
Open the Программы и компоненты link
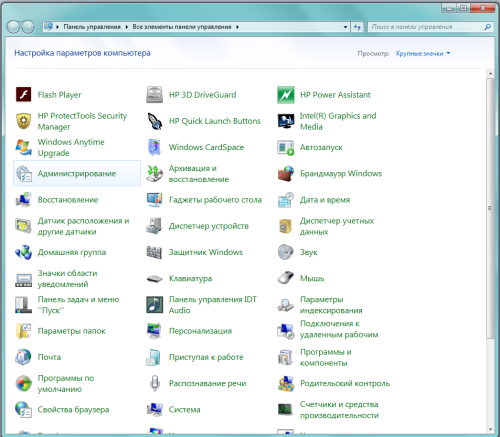(x=326, y=357)
